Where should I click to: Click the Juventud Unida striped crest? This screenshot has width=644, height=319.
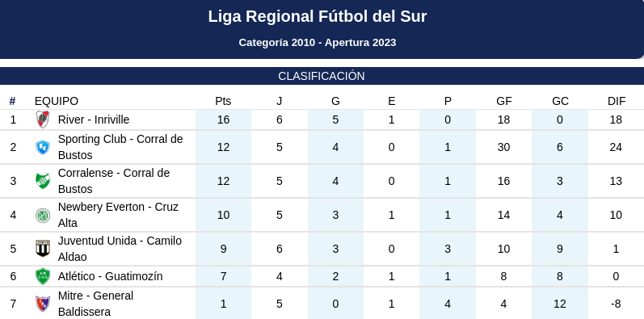tap(43, 249)
